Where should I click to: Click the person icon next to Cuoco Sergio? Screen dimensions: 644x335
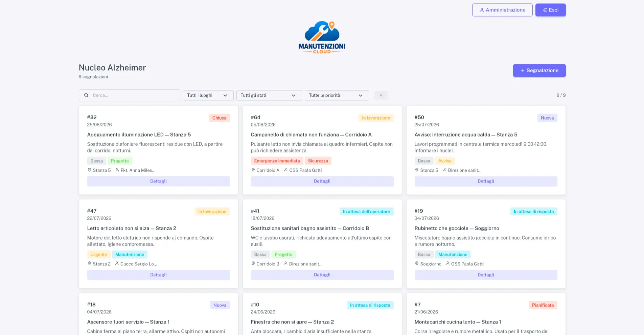(x=117, y=264)
